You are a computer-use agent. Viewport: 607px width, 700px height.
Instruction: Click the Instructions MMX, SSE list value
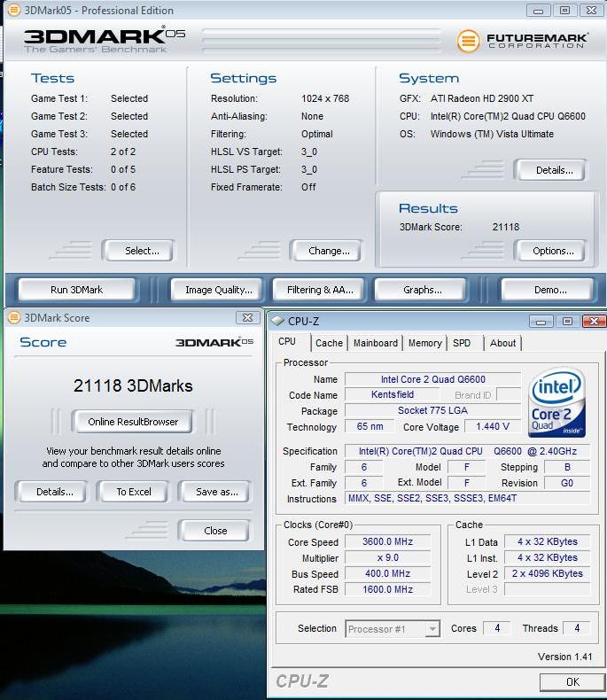(x=467, y=498)
